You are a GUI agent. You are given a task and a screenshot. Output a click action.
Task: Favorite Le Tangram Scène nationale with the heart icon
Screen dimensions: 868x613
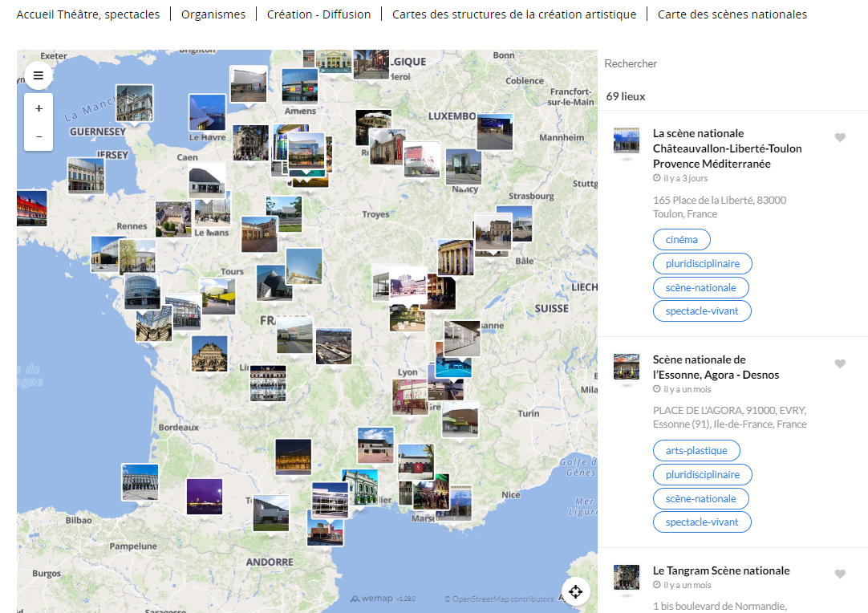[x=840, y=574]
